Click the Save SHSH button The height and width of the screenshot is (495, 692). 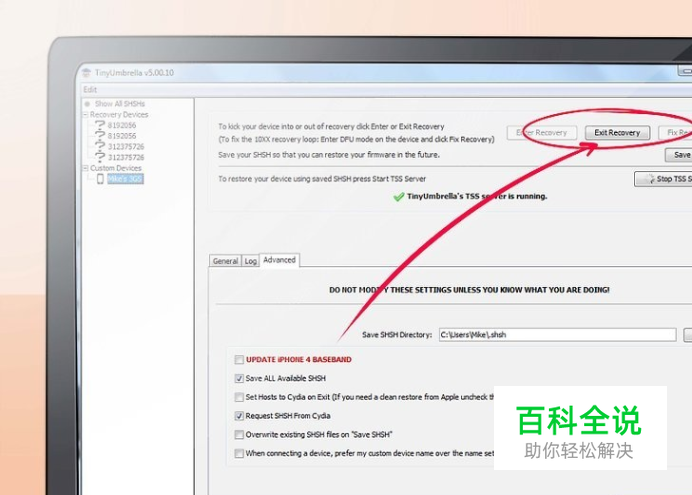[x=679, y=155]
